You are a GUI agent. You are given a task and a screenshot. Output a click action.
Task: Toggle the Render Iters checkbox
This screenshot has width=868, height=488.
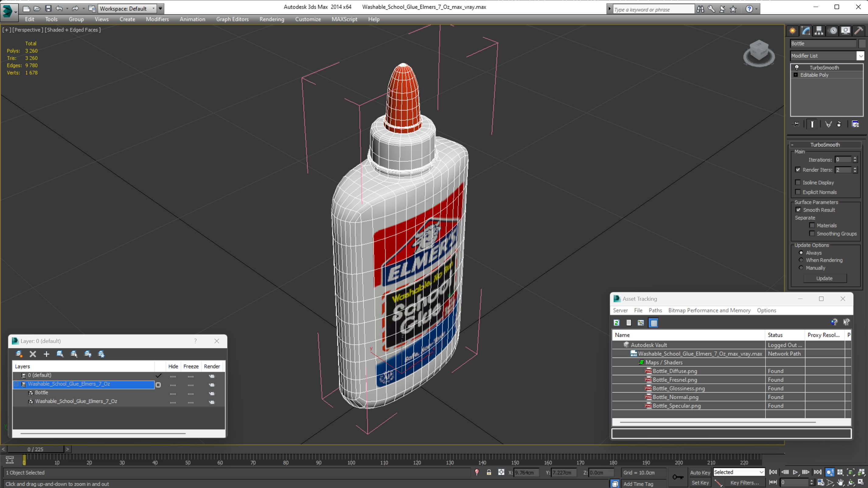point(798,169)
